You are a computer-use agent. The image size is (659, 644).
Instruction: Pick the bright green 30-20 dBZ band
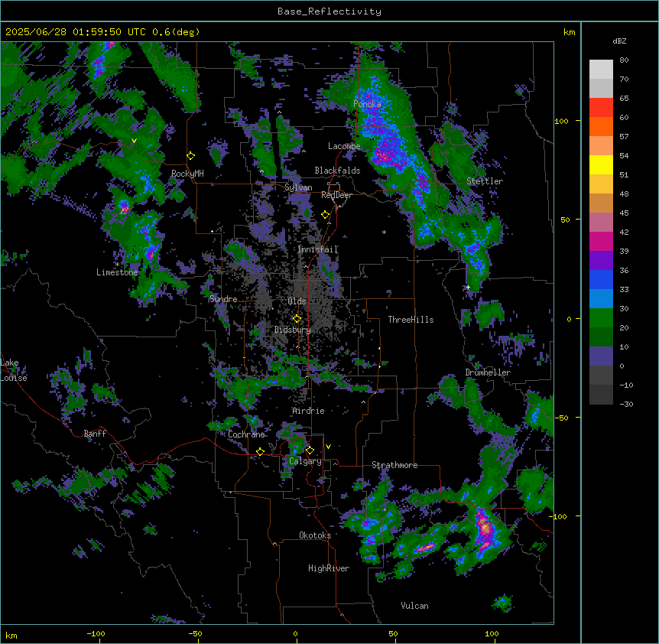601,318
